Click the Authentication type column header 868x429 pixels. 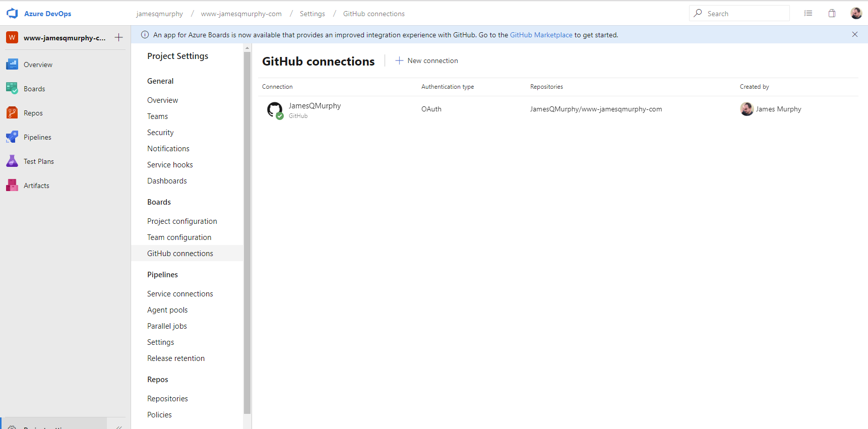tap(448, 87)
